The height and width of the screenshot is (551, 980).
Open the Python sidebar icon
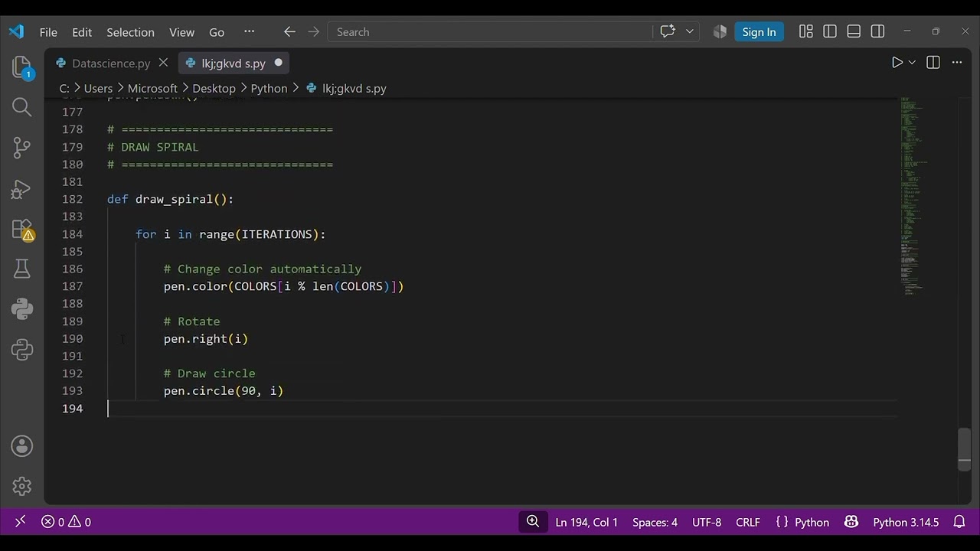pos(22,309)
